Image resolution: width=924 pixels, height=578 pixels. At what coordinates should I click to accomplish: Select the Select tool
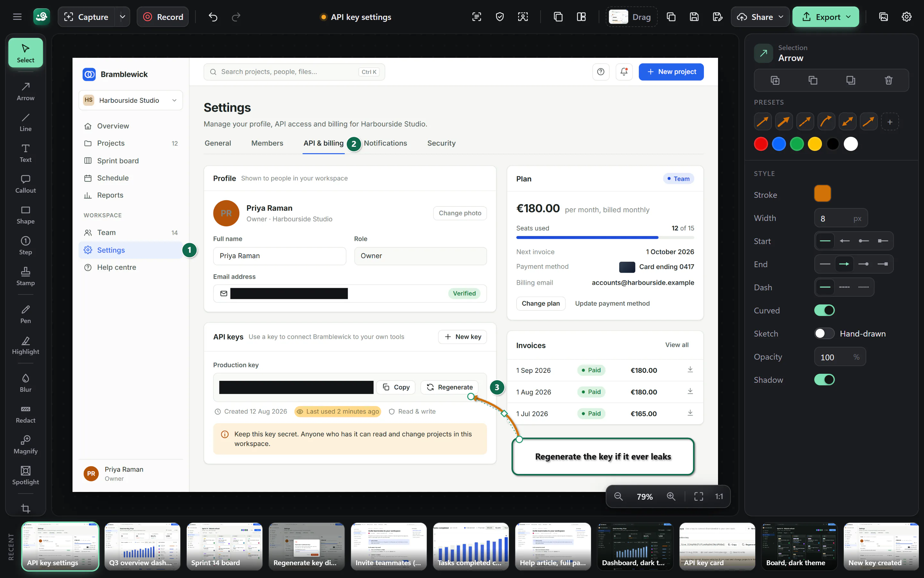[26, 53]
